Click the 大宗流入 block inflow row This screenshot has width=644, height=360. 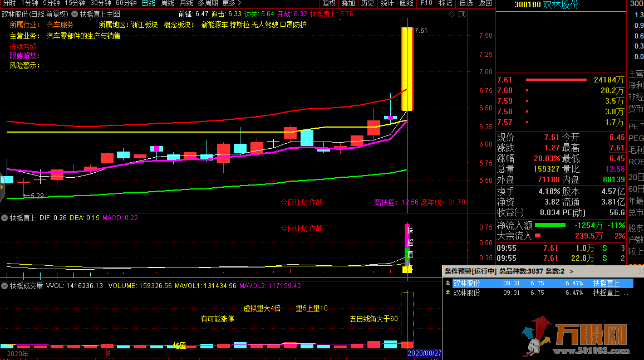[x=561, y=236]
